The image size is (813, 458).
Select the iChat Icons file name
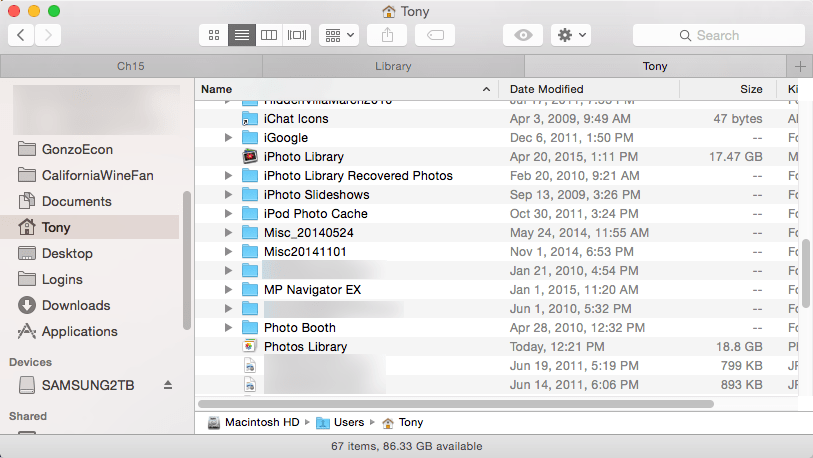296,119
